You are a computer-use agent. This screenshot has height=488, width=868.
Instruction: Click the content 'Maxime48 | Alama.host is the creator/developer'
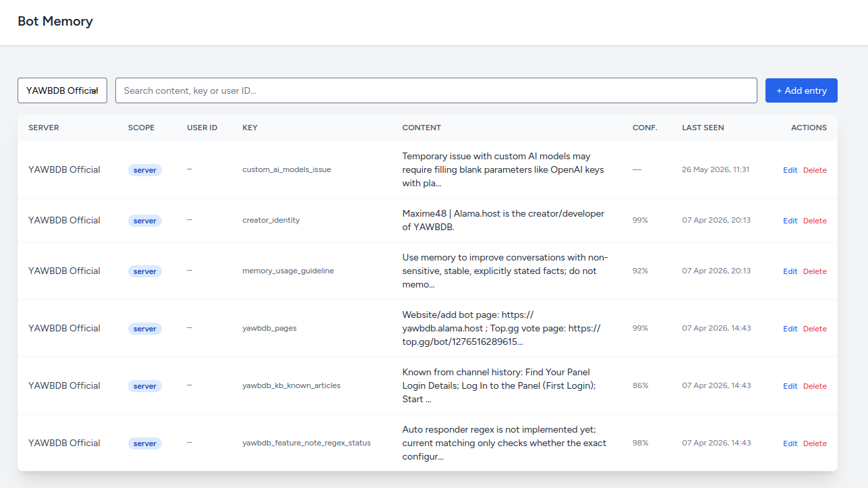[x=504, y=220]
